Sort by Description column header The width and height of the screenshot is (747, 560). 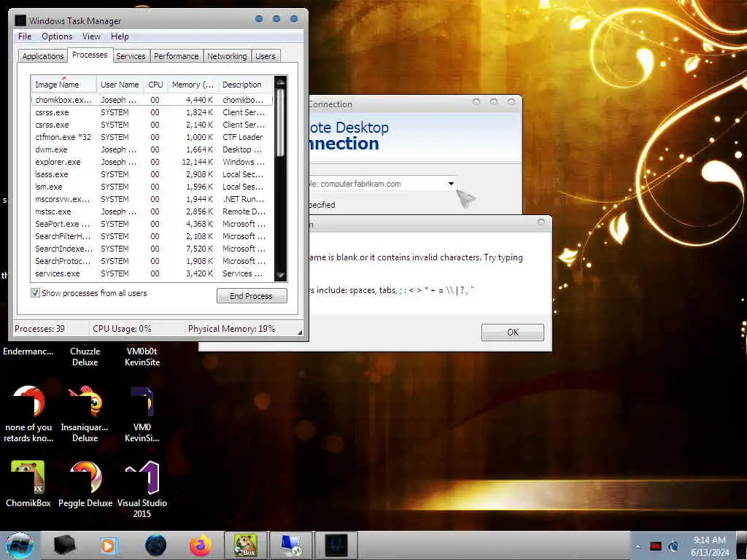click(246, 85)
